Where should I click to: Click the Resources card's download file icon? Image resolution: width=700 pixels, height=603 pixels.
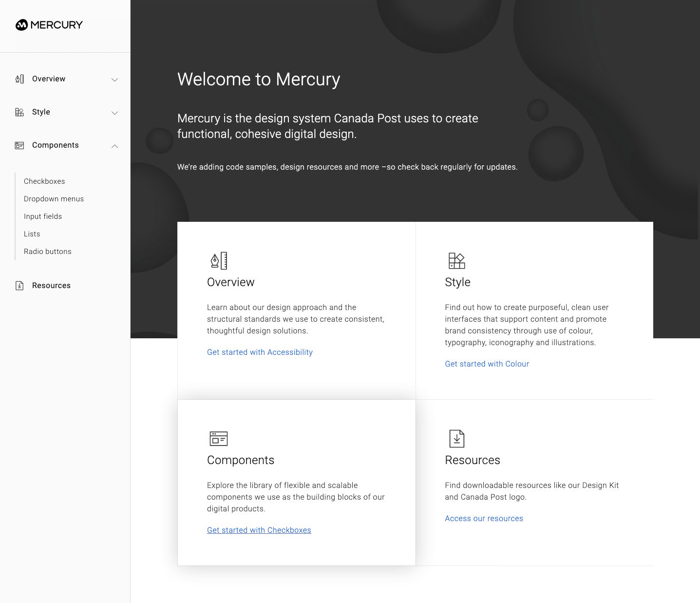pos(457,439)
